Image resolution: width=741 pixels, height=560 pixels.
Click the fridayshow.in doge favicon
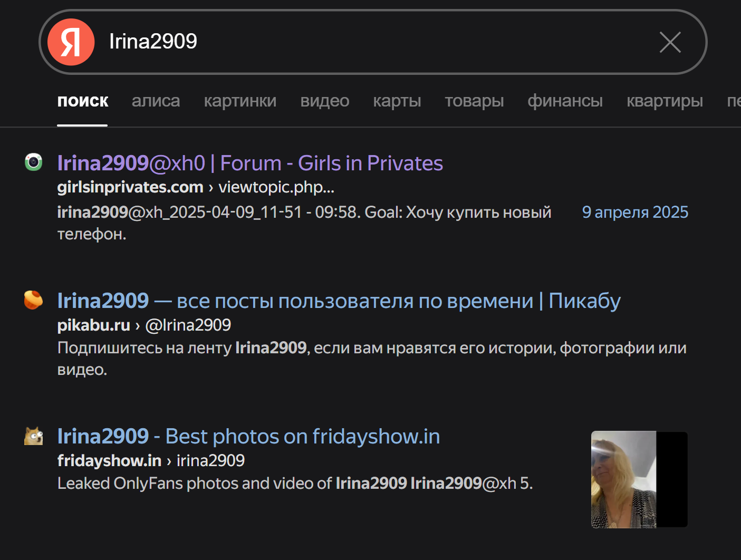(34, 436)
